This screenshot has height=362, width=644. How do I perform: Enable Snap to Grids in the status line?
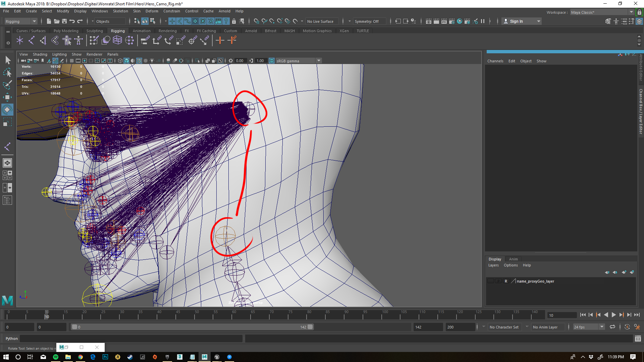[256, 21]
